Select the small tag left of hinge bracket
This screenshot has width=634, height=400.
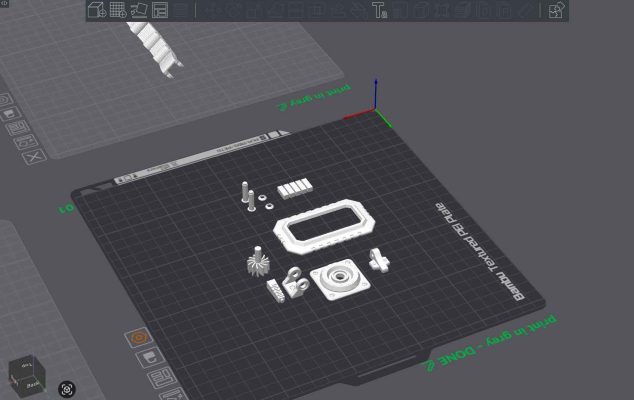(x=275, y=291)
